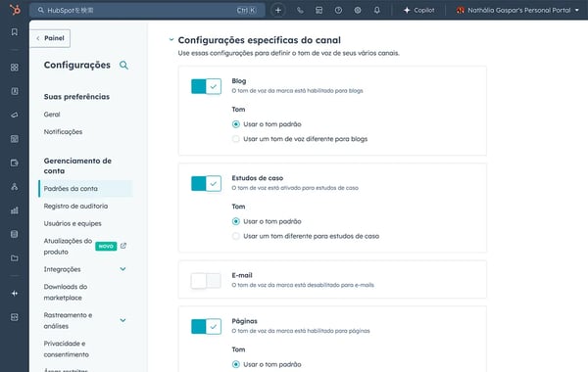The height and width of the screenshot is (372, 588).
Task: Click the AI sparkle icon in sidebar
Action: point(15,294)
